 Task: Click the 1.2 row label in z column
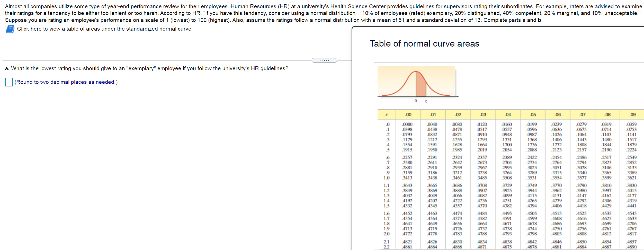pos(387,191)
